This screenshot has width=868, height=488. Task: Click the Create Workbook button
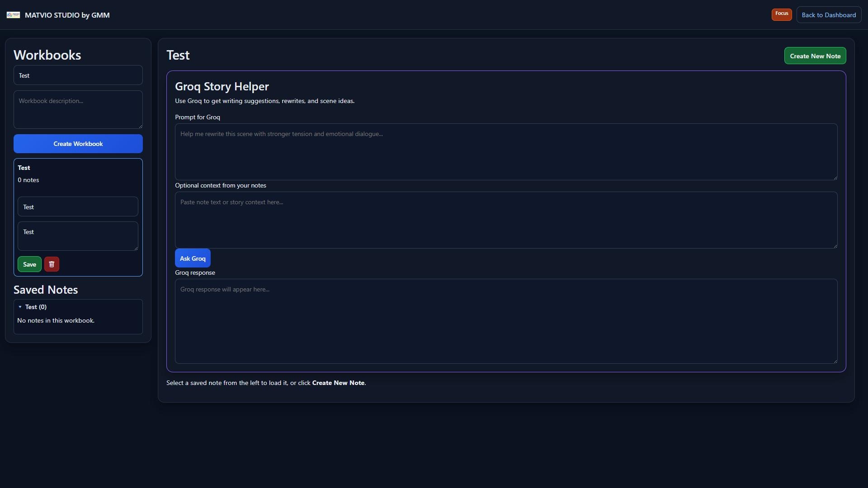(x=78, y=144)
